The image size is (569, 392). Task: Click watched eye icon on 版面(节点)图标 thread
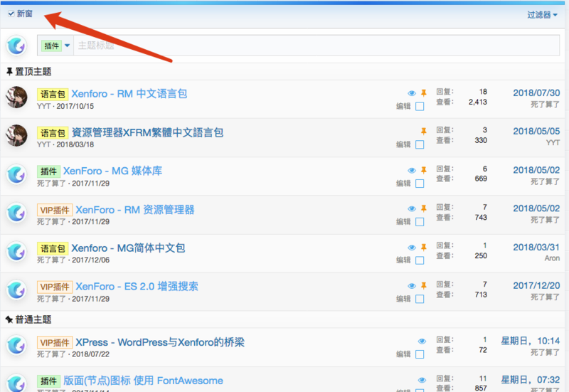click(422, 380)
